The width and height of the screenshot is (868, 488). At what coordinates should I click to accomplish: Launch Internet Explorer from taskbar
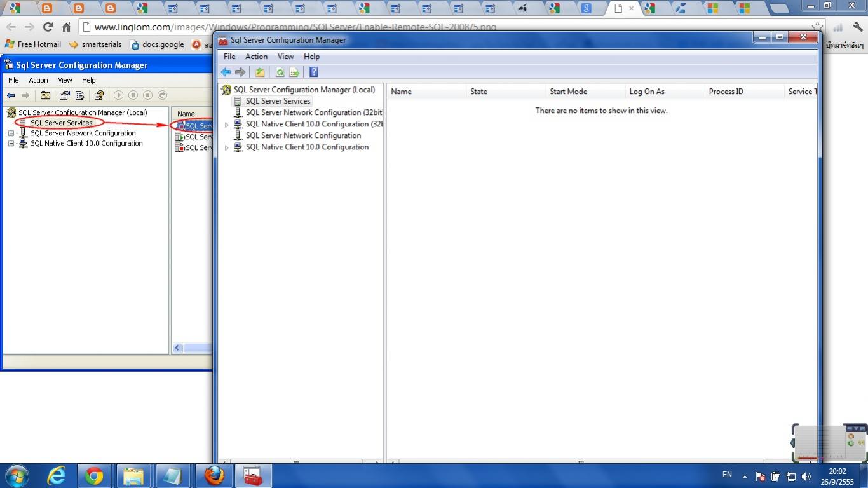click(x=57, y=475)
